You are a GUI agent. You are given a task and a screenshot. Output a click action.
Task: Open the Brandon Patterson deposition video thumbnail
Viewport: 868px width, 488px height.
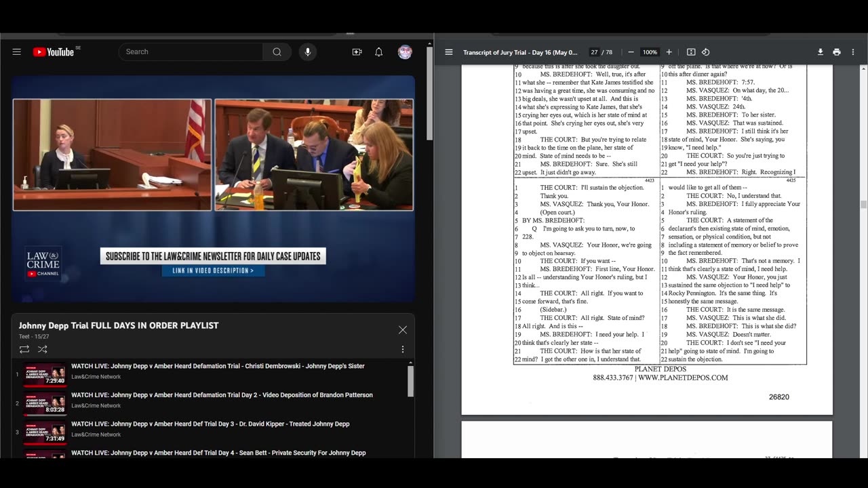[x=45, y=403]
